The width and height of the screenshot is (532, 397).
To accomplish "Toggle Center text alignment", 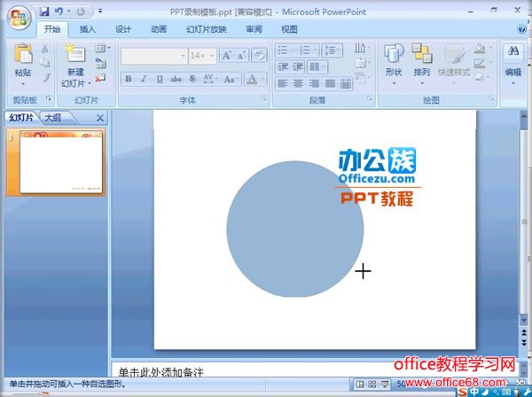I will pos(298,83).
